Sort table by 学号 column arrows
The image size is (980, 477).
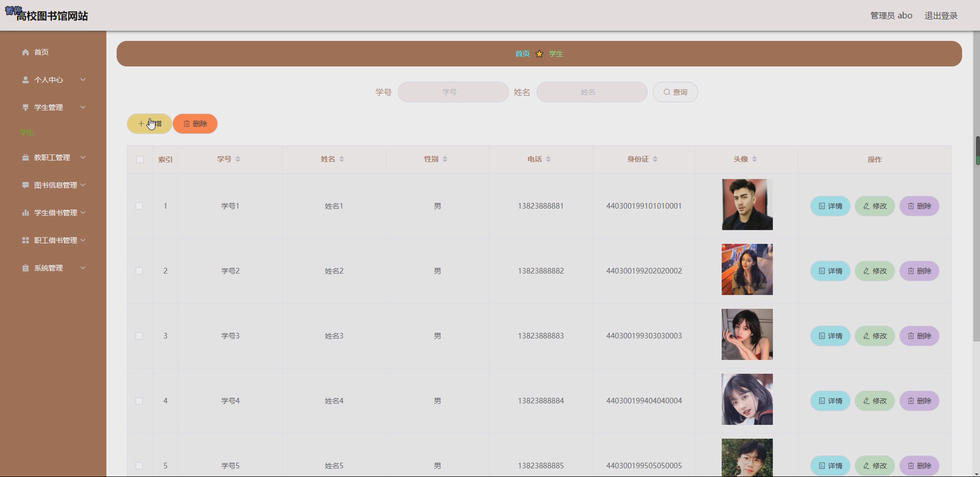(238, 159)
